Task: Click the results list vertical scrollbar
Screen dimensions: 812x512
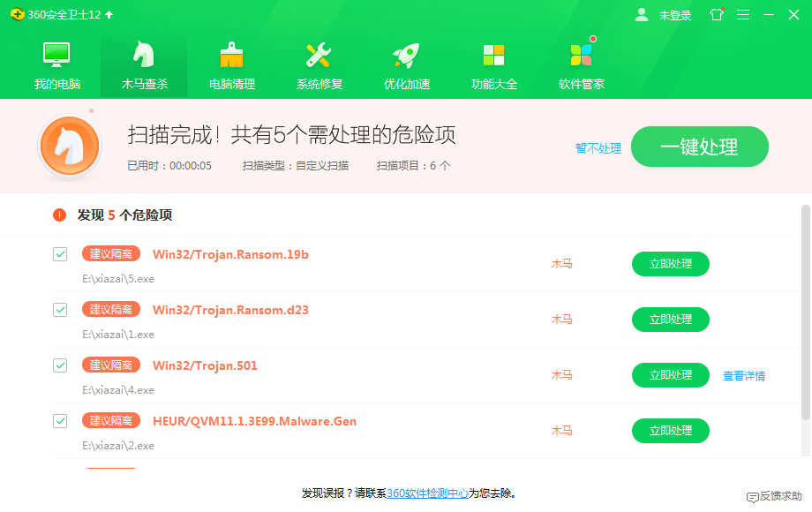Action: 806,312
